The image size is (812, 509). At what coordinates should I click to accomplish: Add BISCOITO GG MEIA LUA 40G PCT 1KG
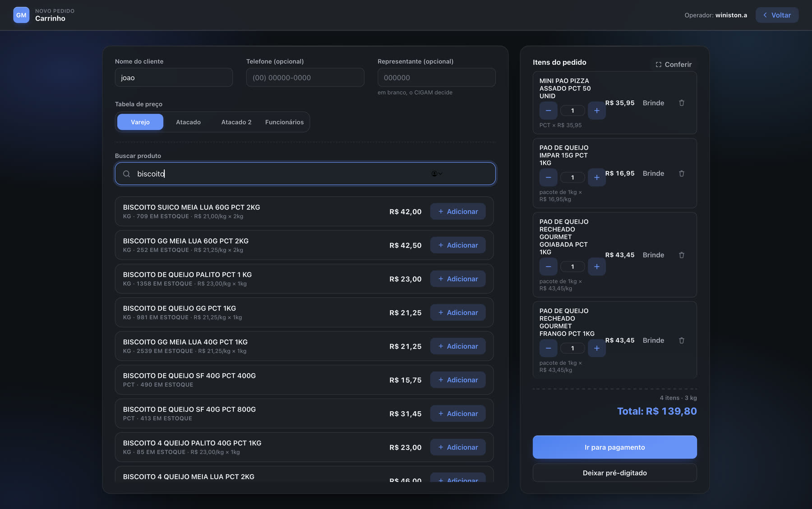click(x=458, y=346)
